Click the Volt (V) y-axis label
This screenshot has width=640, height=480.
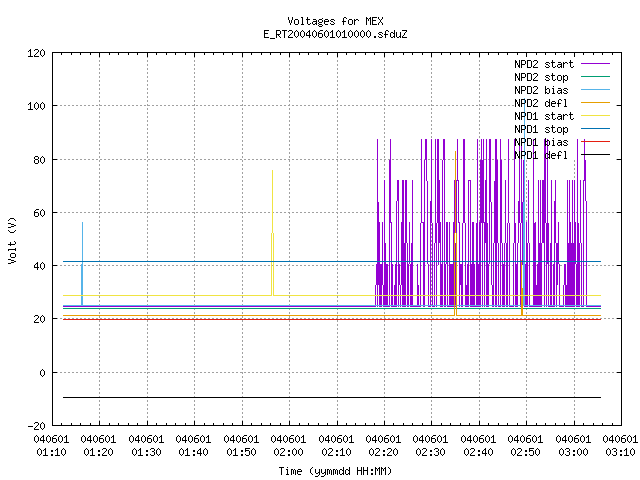tap(12, 241)
